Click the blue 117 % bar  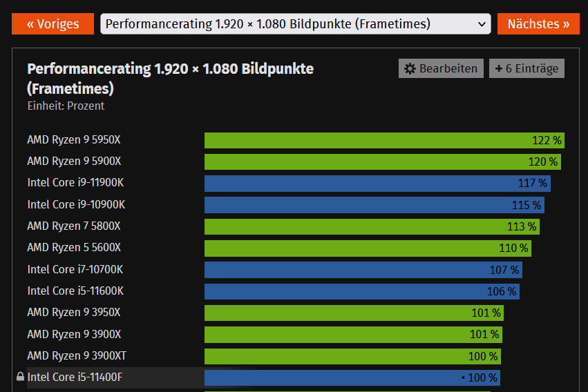[x=378, y=184]
